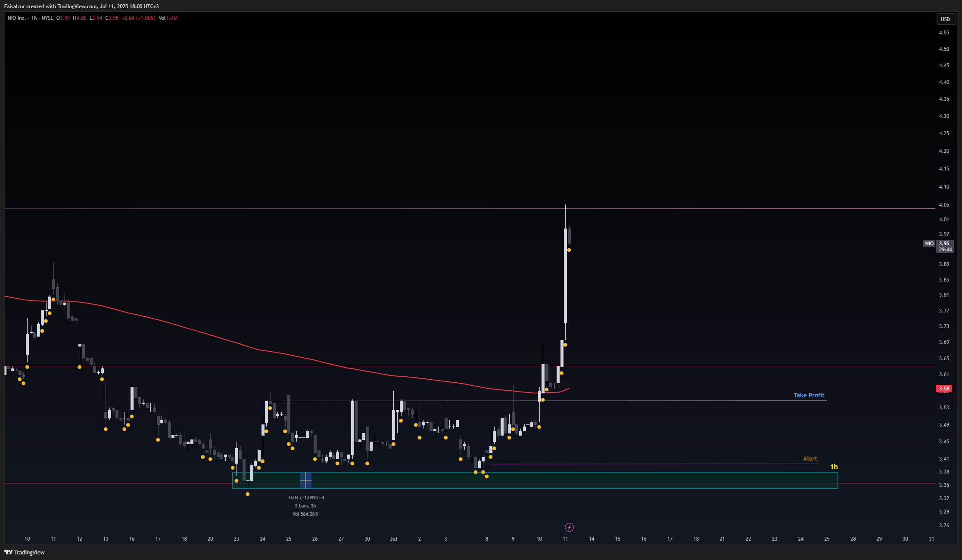Click the lightning bolt event marker
The height and width of the screenshot is (560, 962).
click(x=569, y=527)
